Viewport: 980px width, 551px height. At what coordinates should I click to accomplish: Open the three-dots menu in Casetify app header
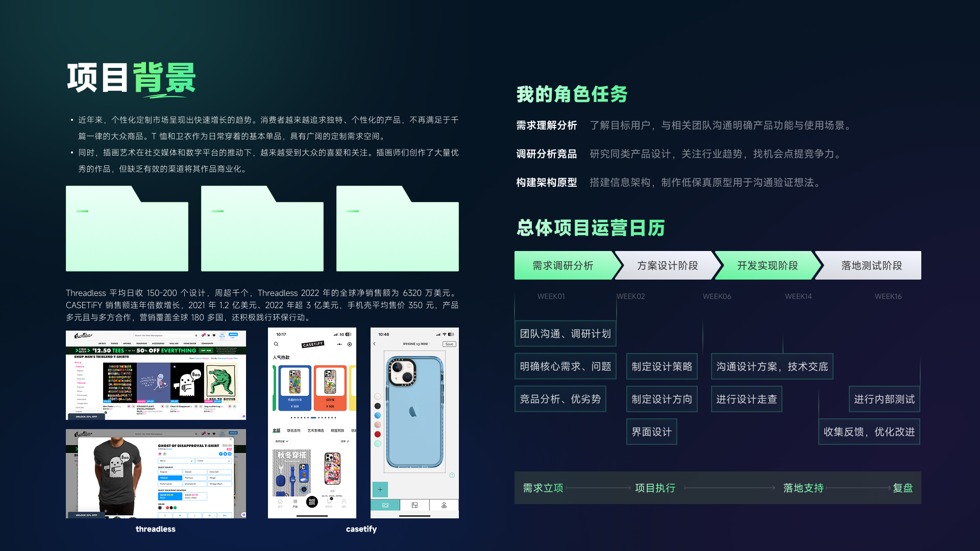click(339, 344)
